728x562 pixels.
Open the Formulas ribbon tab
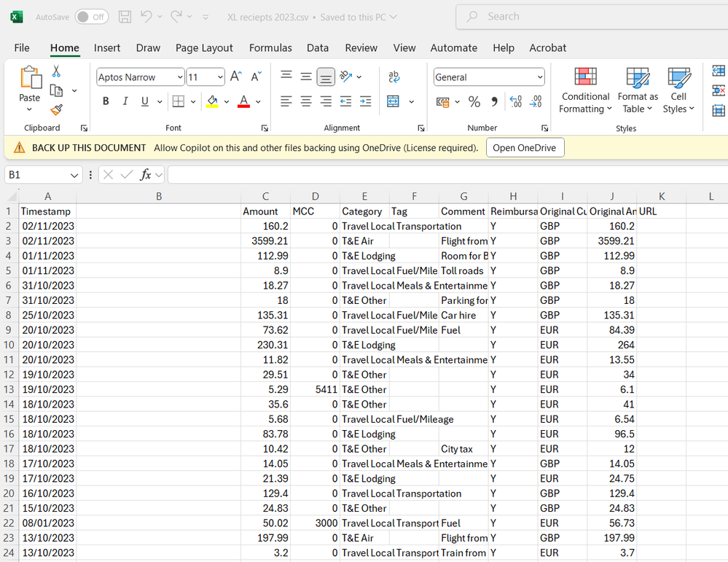pos(270,48)
